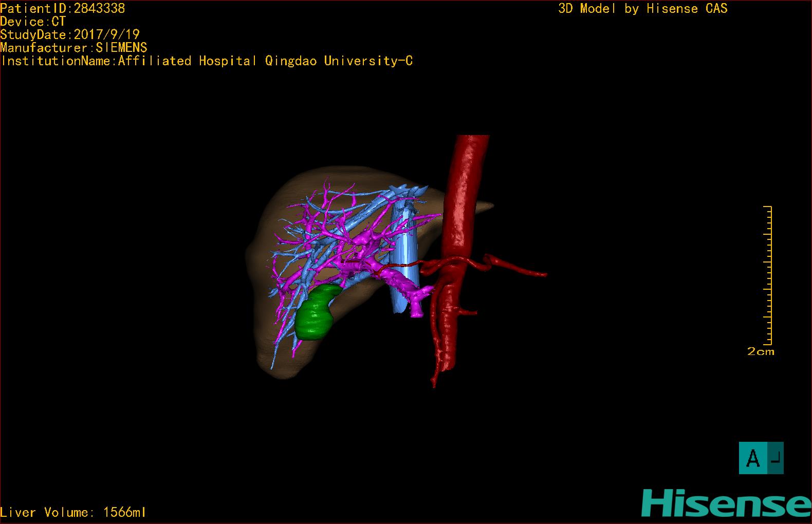Select the light blue vena cava trunk
812x524 pixels.
(x=404, y=252)
